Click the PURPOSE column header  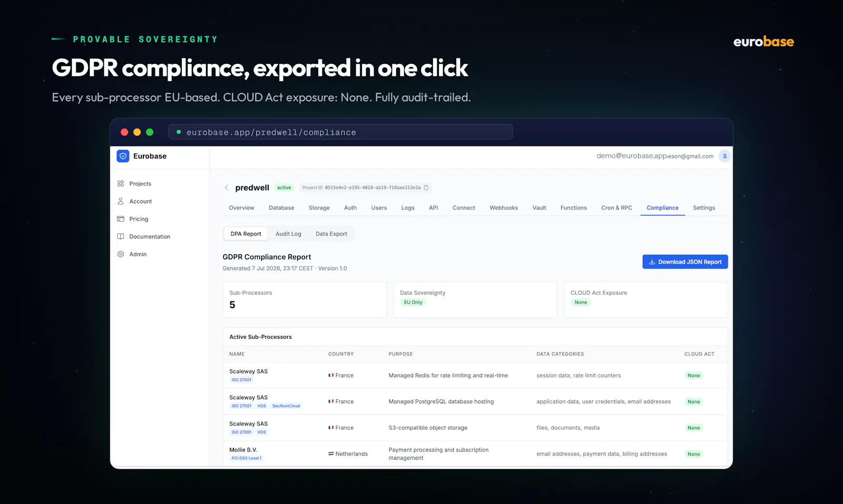(400, 354)
